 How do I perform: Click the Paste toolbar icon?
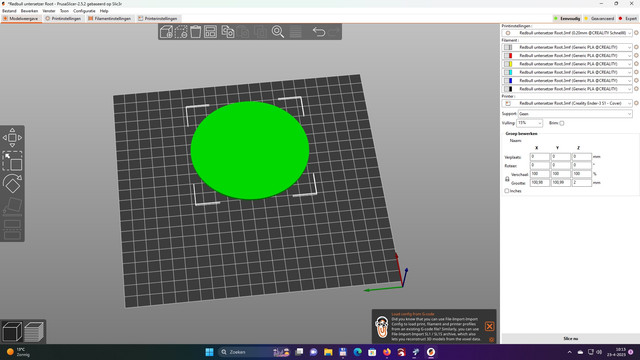pos(243,32)
